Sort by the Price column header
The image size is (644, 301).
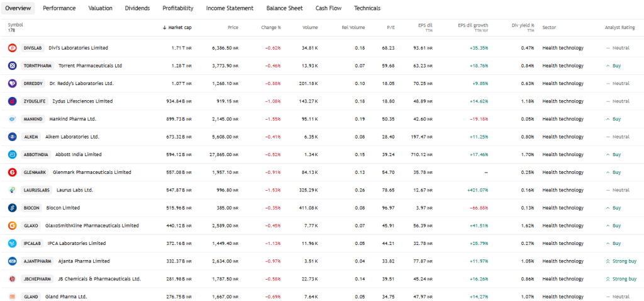tap(233, 28)
